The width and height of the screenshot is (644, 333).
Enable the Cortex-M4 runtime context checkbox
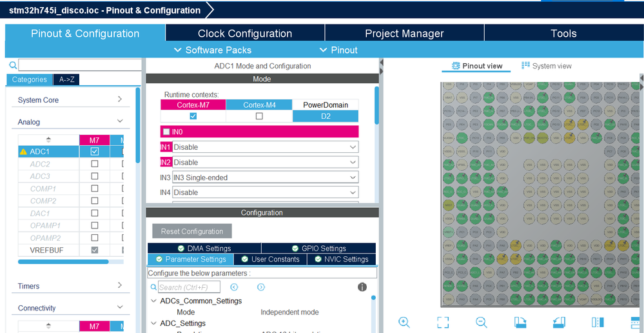(259, 116)
